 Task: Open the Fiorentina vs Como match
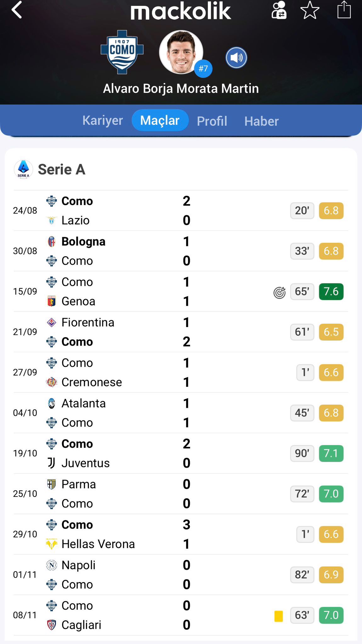coord(126,332)
